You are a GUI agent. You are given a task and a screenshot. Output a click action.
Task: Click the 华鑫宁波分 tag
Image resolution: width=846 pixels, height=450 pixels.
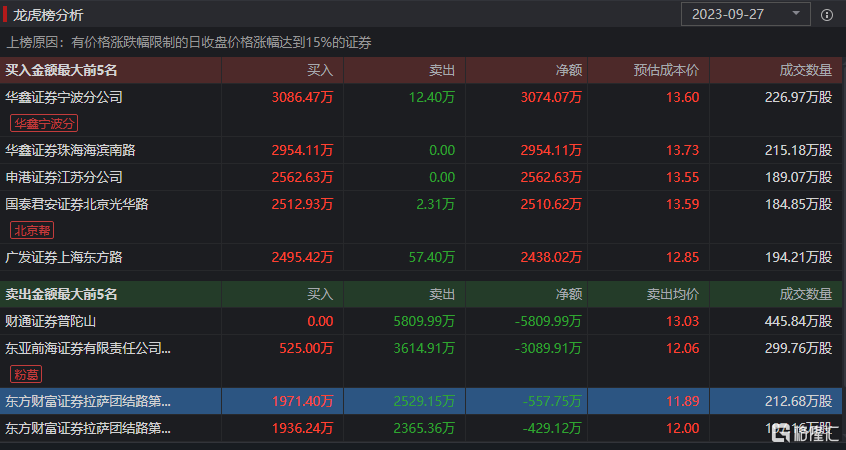click(44, 123)
